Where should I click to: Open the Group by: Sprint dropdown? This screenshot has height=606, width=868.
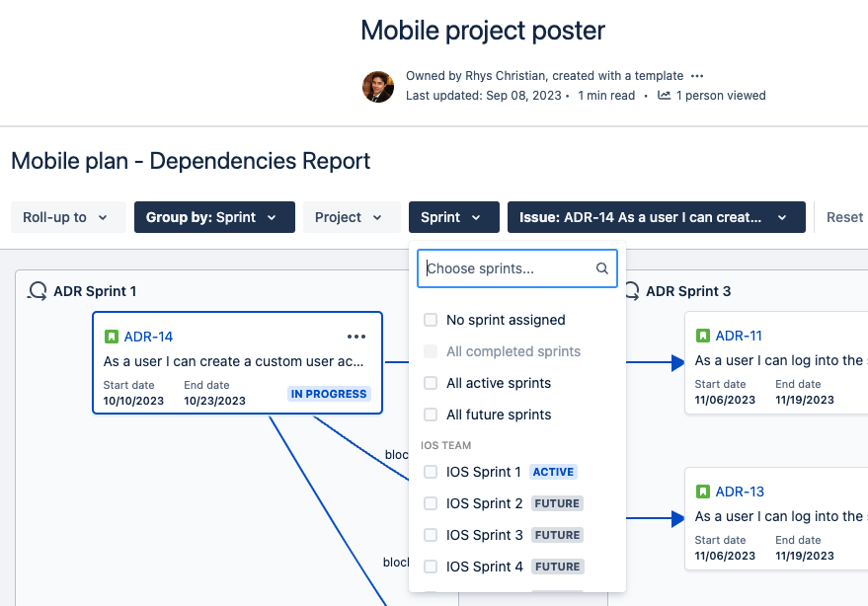(x=213, y=217)
